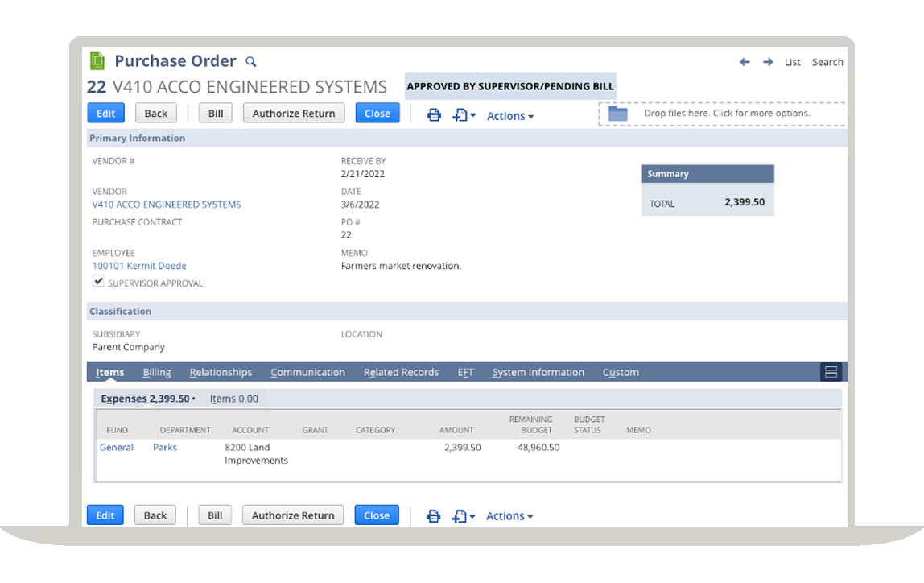Expand the top Actions dropdown
924x583 pixels.
click(x=509, y=116)
